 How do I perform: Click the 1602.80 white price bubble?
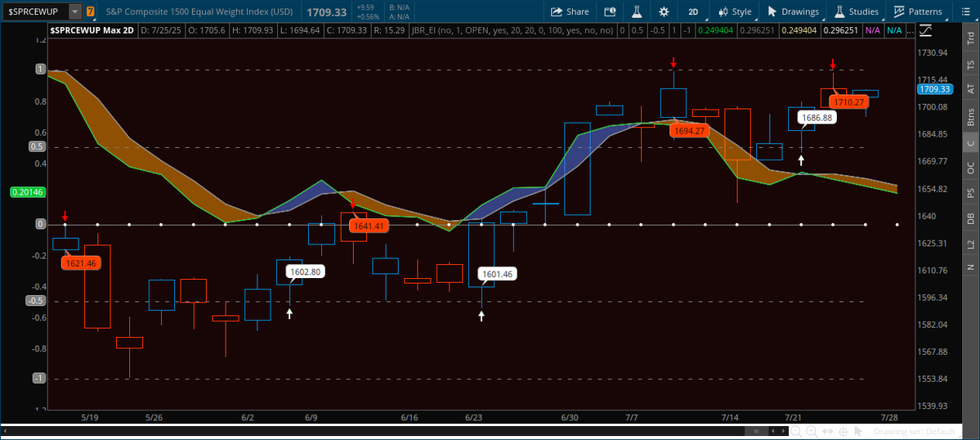tap(306, 272)
